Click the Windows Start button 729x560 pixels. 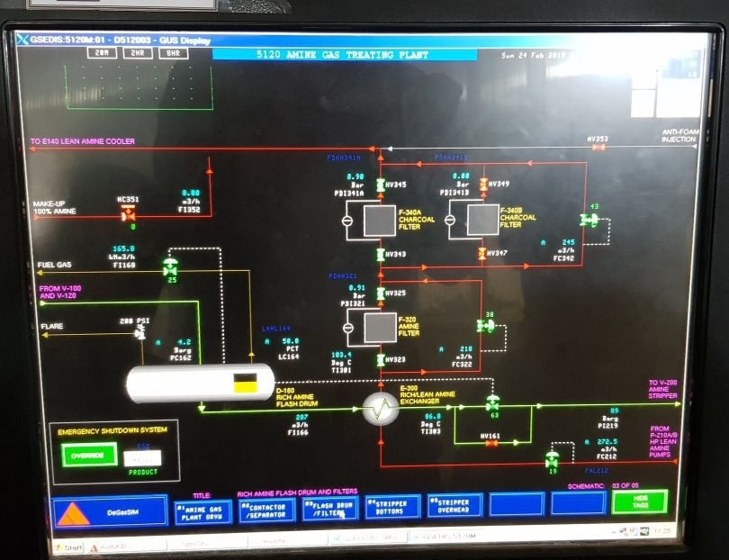68,547
